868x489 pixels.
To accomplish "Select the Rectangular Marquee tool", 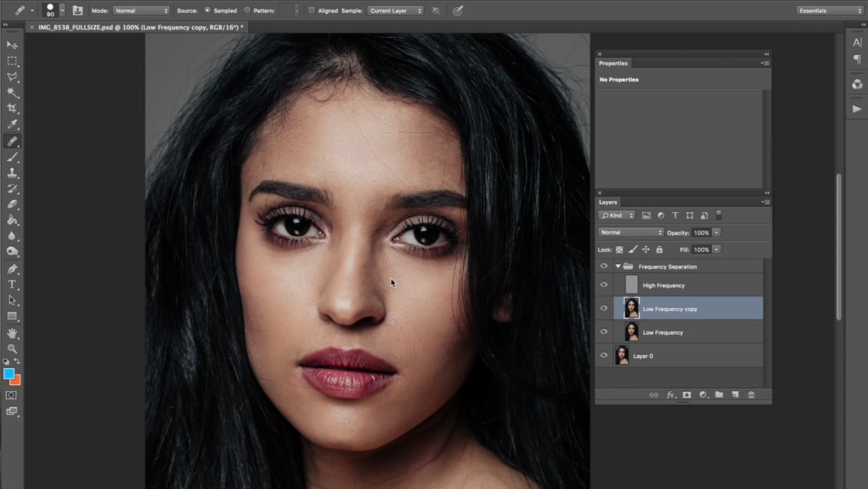I will [12, 61].
